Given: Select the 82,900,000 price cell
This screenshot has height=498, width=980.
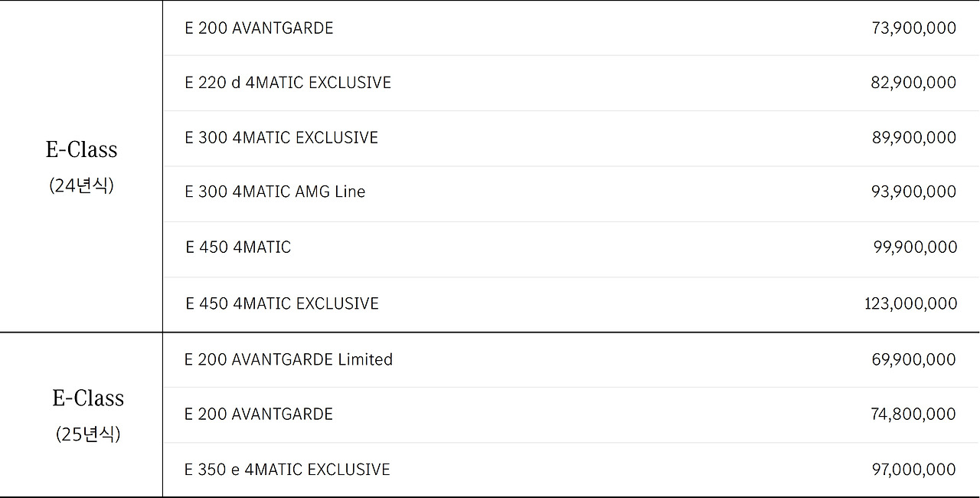Looking at the screenshot, I should (913, 83).
